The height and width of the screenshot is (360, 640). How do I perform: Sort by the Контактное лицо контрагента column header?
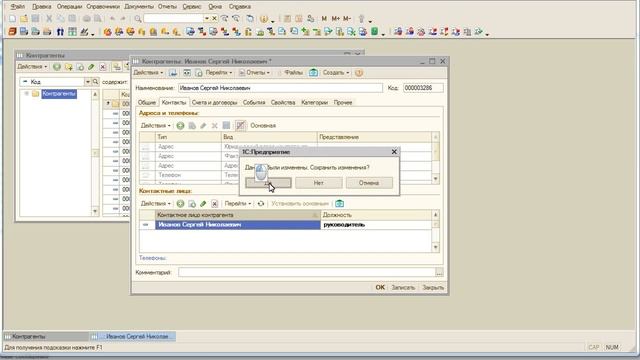[238, 215]
